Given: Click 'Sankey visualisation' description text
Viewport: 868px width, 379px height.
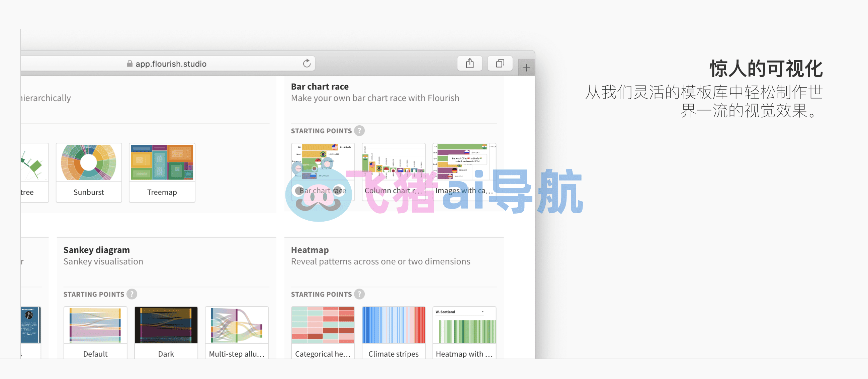Looking at the screenshot, I should 103,261.
